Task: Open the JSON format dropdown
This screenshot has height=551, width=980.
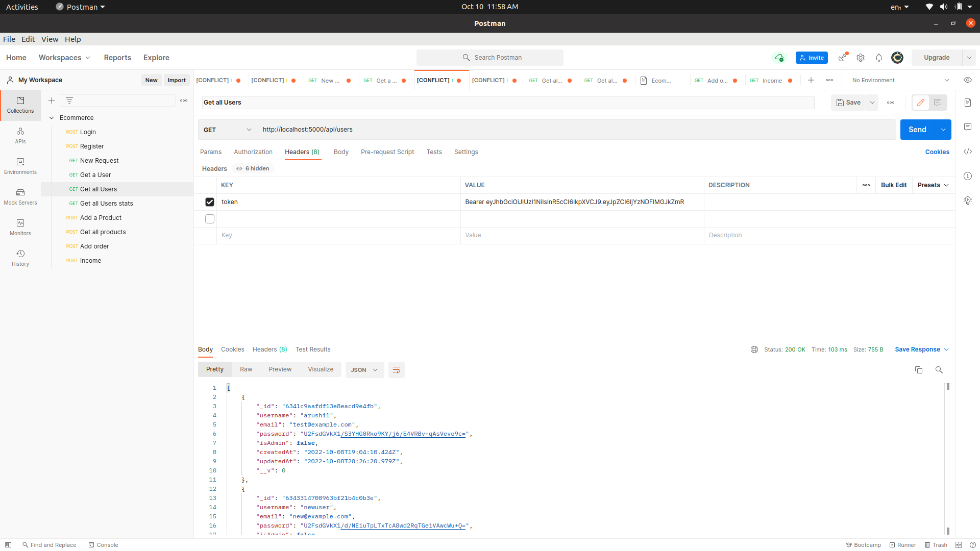Action: point(364,370)
